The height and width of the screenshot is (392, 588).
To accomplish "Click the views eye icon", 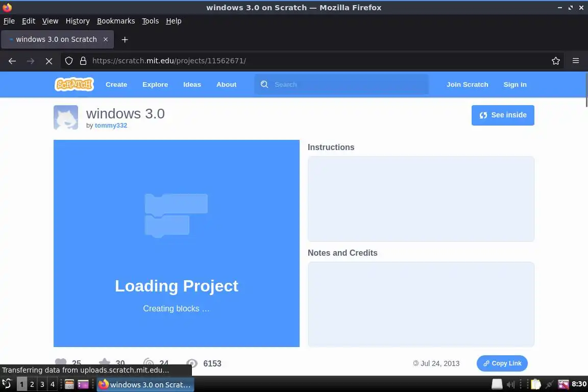I will tap(192, 363).
